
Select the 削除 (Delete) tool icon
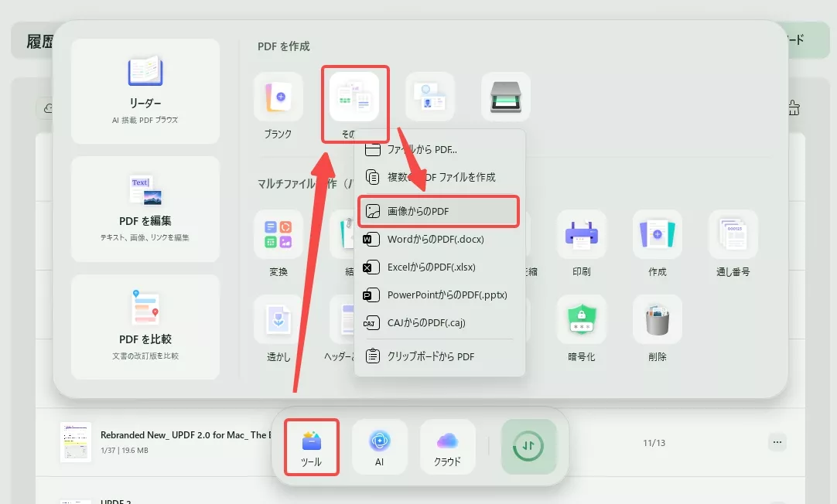click(657, 319)
